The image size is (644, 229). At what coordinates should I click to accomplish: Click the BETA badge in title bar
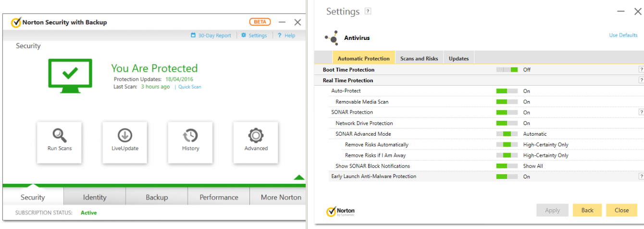coord(260,22)
